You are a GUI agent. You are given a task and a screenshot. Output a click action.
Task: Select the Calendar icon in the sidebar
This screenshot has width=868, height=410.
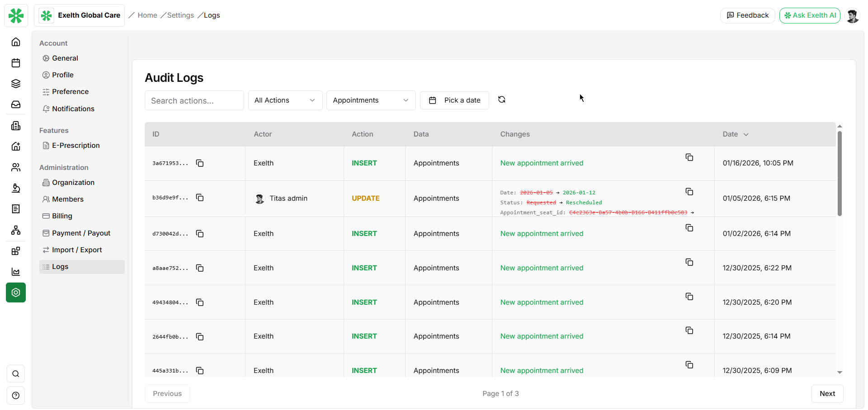pos(16,63)
